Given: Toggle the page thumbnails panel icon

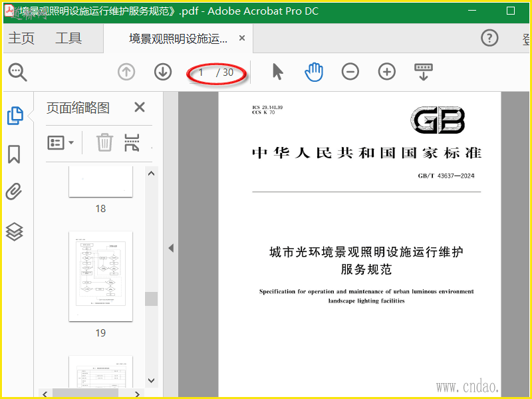Looking at the screenshot, I should tap(15, 116).
